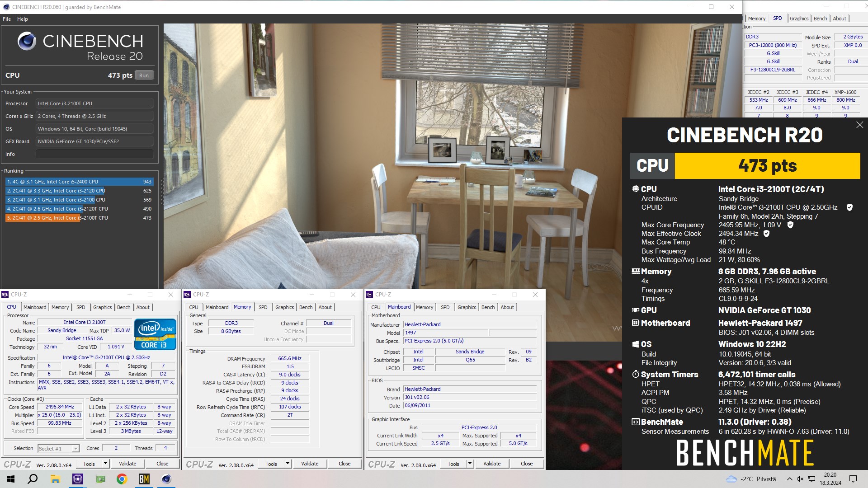This screenshot has height=488, width=868.
Task: Show hidden tray icons with the chevron
Action: [x=789, y=479]
